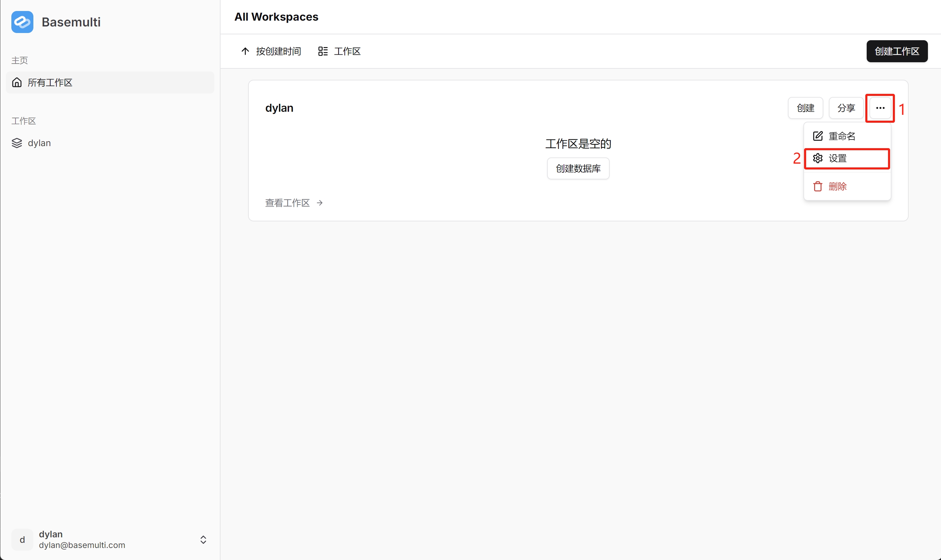941x560 pixels.
Task: Click the 创建数据库 button
Action: (578, 168)
